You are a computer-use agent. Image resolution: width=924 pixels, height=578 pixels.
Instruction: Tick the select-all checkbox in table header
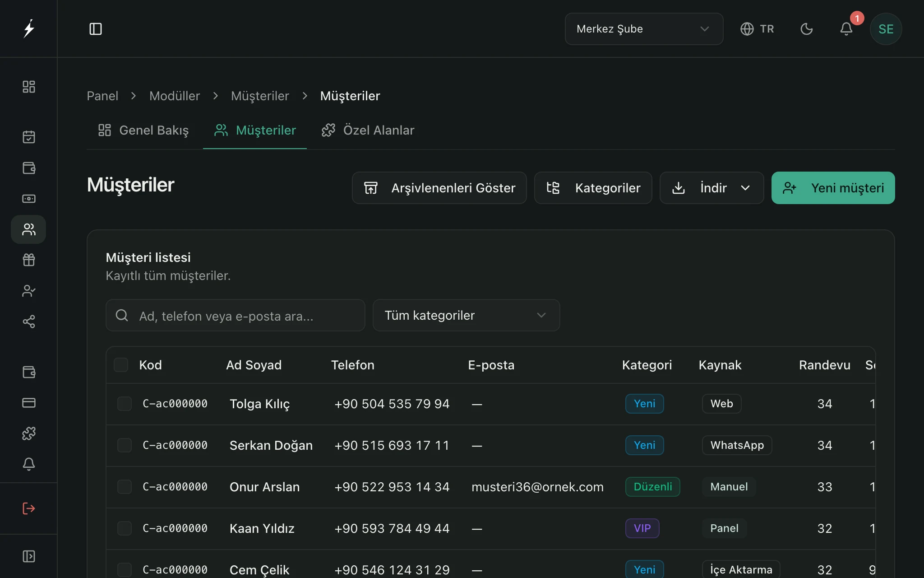tap(121, 365)
